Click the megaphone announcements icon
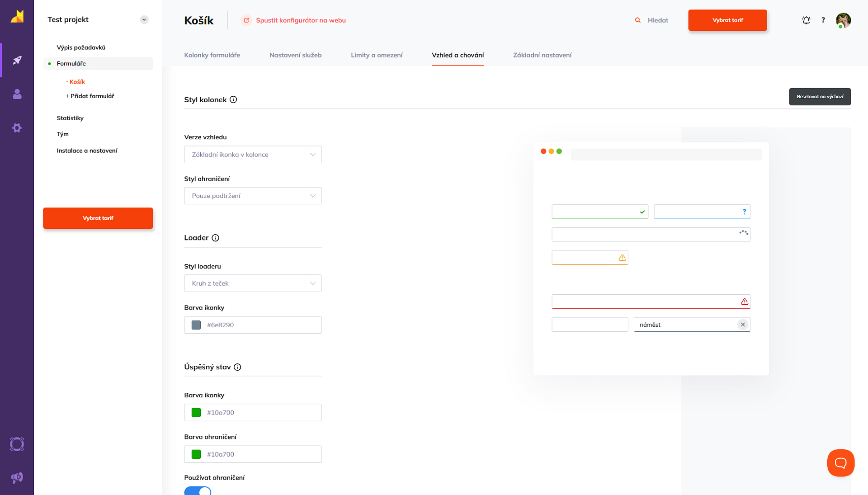The image size is (868, 495). tap(17, 477)
